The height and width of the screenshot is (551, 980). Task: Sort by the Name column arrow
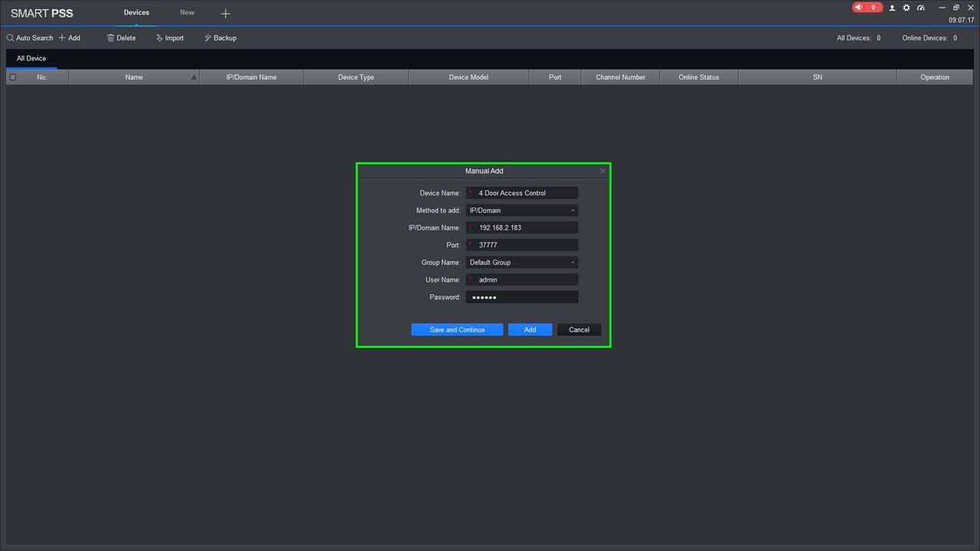tap(194, 77)
